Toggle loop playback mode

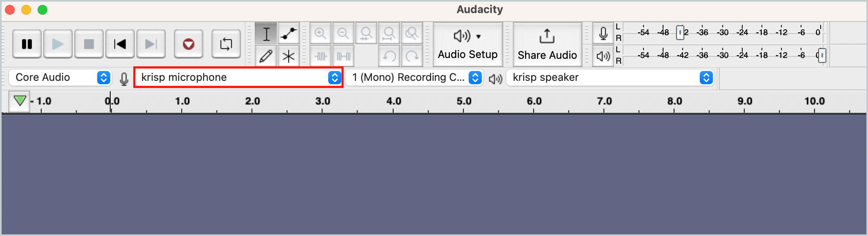226,44
